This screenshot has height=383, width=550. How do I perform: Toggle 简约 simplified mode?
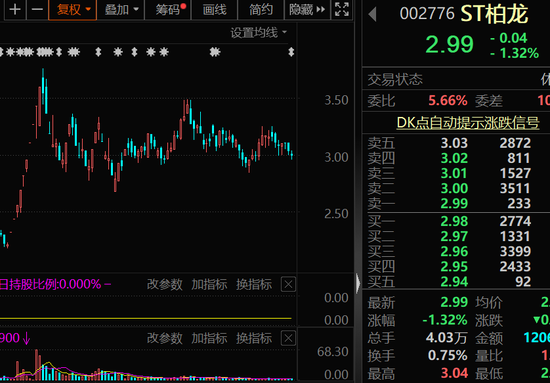click(261, 9)
